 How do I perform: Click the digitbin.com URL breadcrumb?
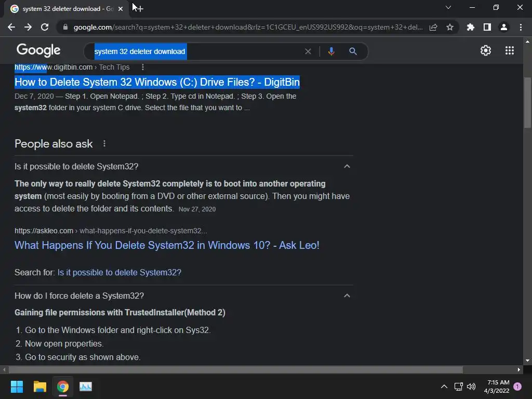pyautogui.click(x=72, y=67)
